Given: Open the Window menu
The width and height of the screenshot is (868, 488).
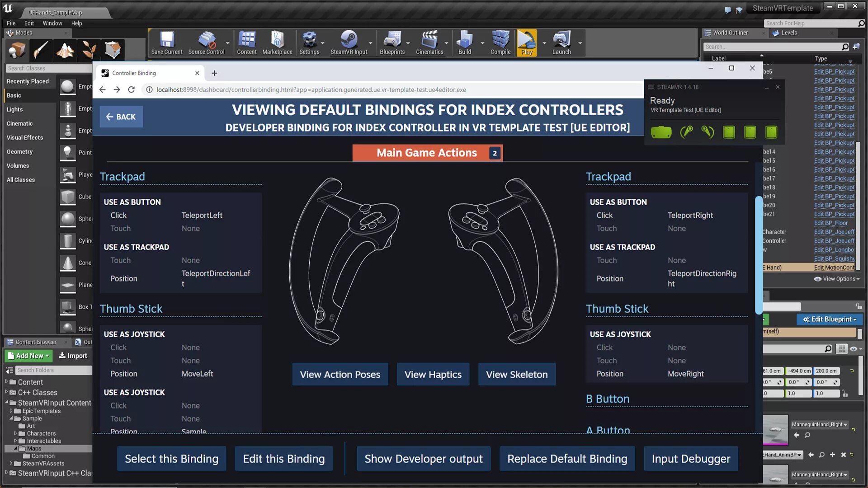Looking at the screenshot, I should [52, 23].
